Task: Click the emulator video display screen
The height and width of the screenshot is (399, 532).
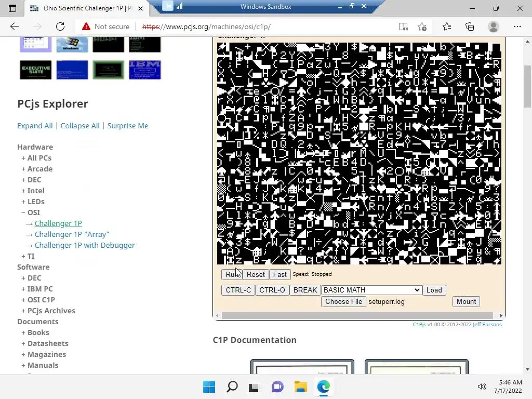Action: pyautogui.click(x=359, y=153)
